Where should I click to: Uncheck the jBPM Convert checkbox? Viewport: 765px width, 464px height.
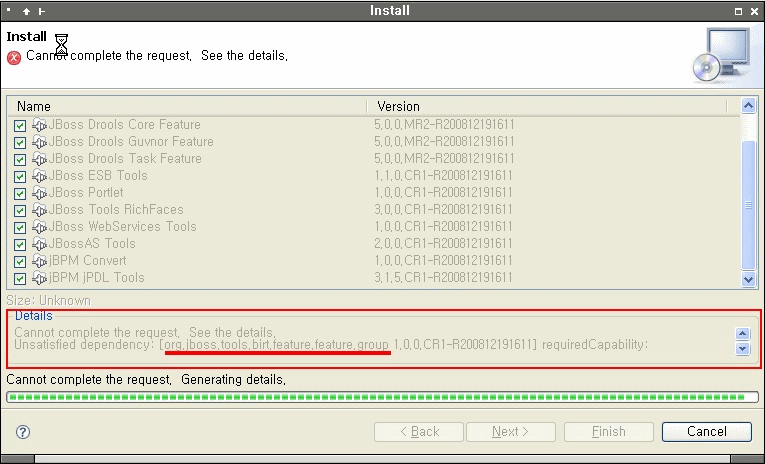(x=20, y=262)
